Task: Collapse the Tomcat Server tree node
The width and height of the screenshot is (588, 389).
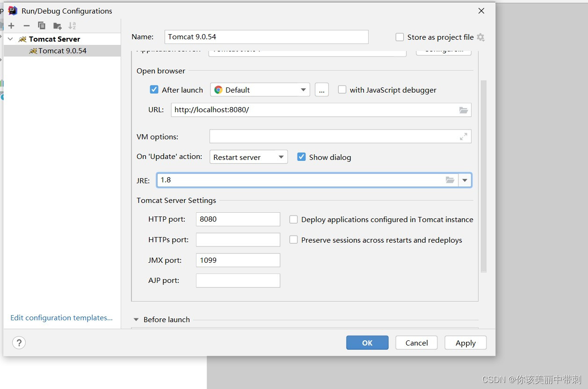Action: (10, 39)
